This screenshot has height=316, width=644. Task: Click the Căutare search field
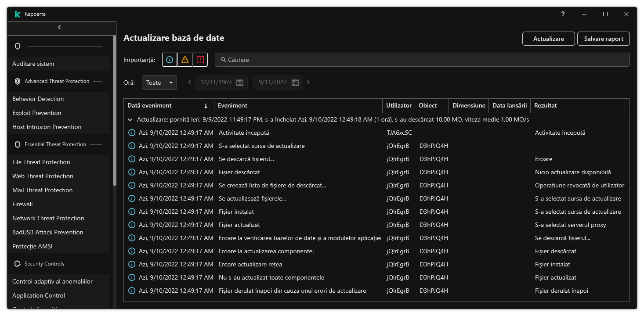(422, 60)
